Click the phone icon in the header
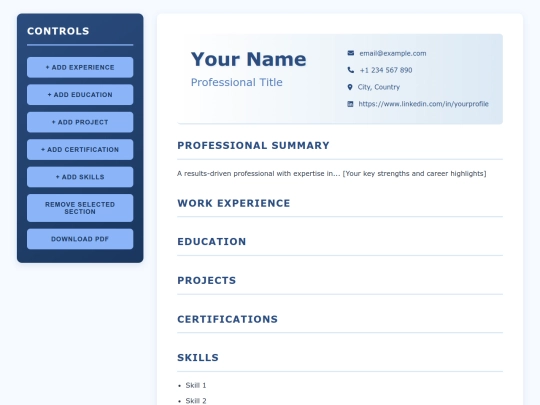540x405 pixels. (351, 70)
